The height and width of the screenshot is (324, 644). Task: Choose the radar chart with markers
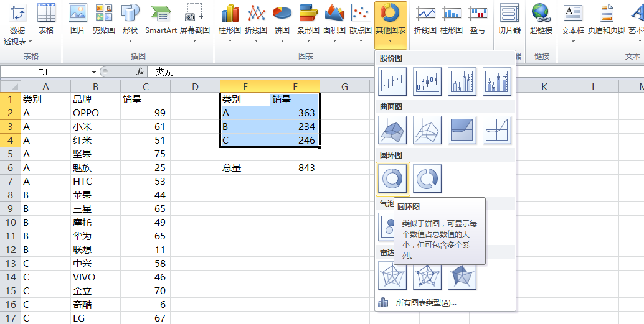coord(427,276)
